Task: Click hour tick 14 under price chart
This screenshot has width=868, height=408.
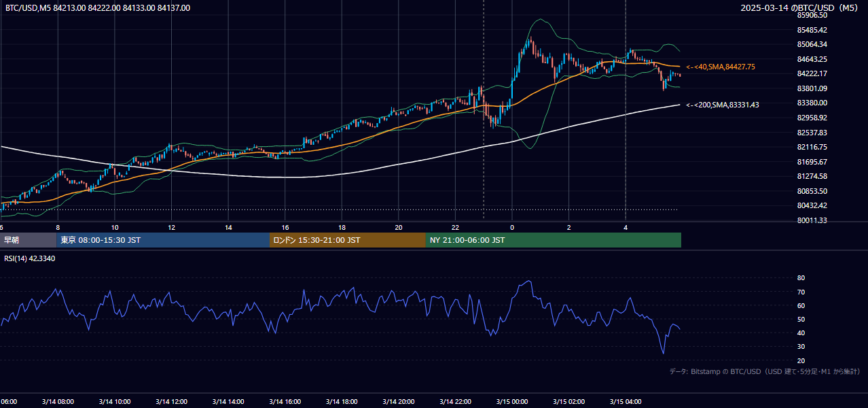Action: pyautogui.click(x=228, y=227)
